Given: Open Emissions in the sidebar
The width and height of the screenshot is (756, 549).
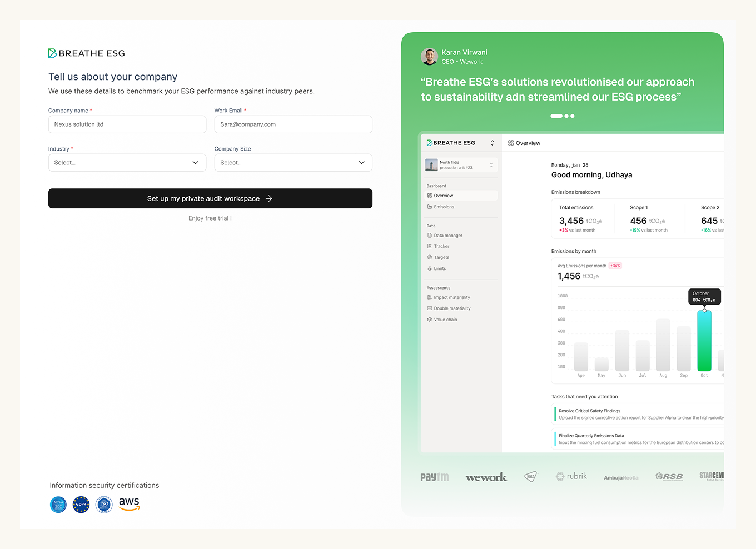Looking at the screenshot, I should tap(460, 207).
